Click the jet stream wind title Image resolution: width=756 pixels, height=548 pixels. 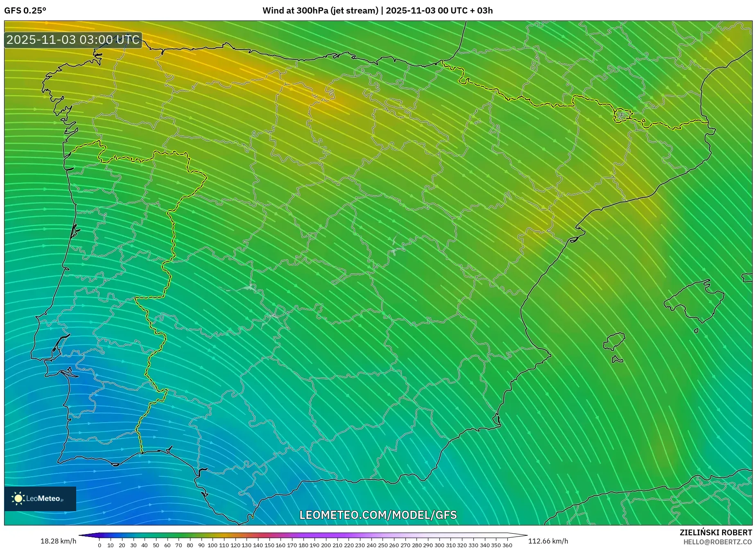pyautogui.click(x=377, y=11)
